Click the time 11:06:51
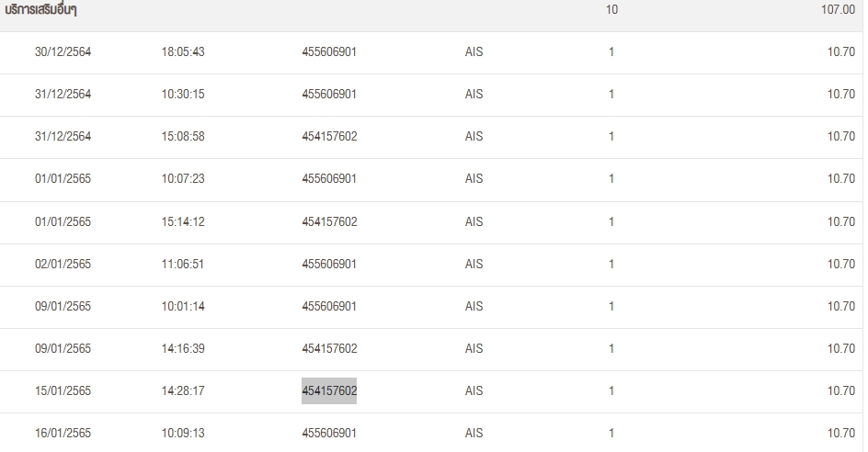This screenshot has height=452, width=868. [x=183, y=264]
